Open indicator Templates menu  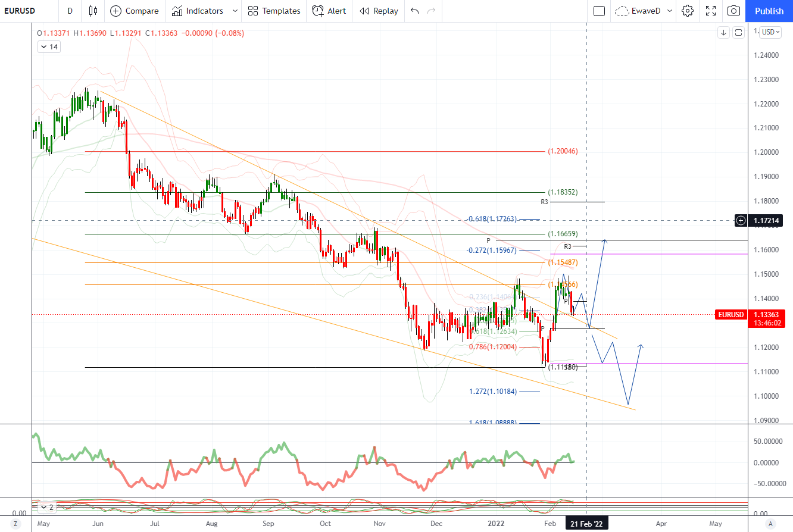[x=274, y=11]
